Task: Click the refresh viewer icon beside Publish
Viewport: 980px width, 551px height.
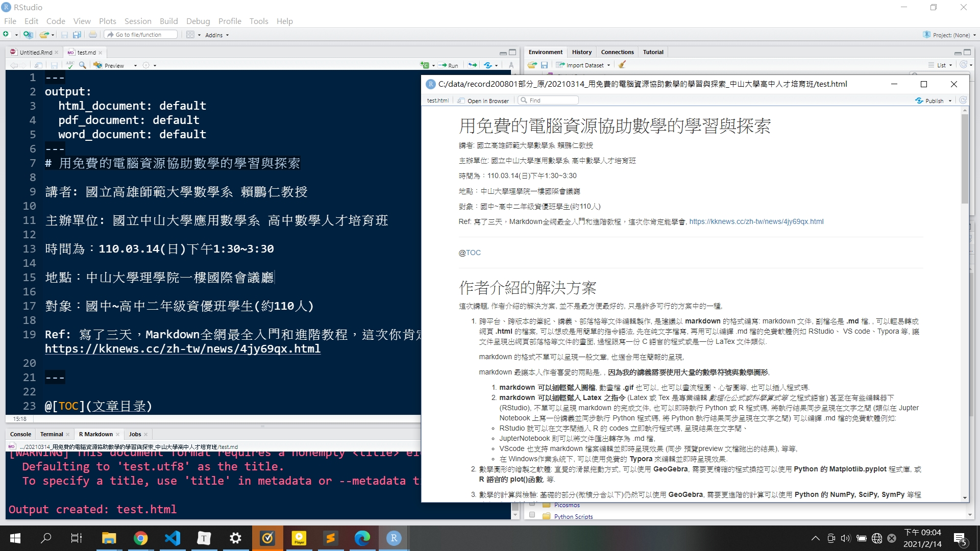Action: pos(963,101)
